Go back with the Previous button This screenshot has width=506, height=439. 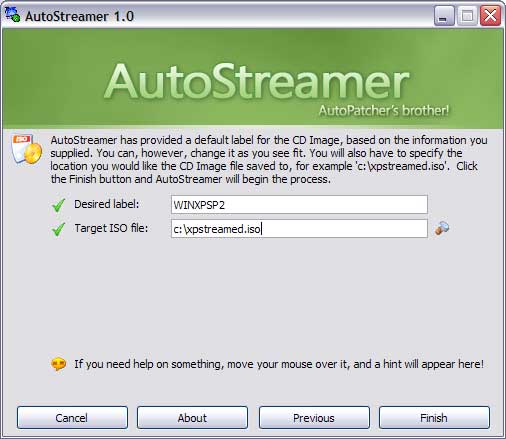(x=314, y=418)
